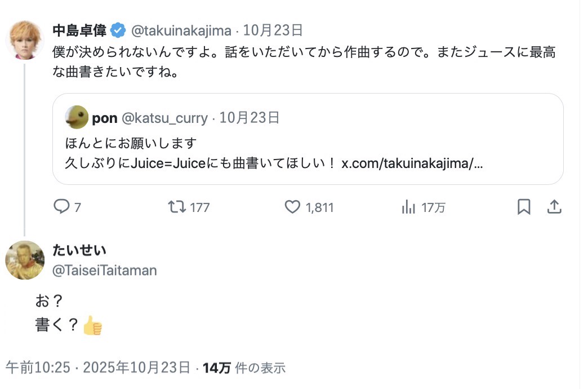The image size is (588, 389).
Task: Like the post with heart icon
Action: click(292, 207)
